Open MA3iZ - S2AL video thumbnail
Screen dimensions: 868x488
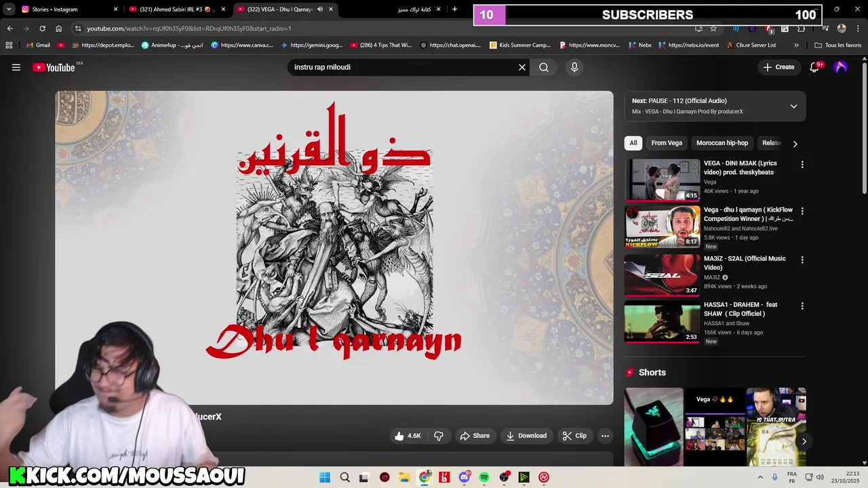click(663, 274)
